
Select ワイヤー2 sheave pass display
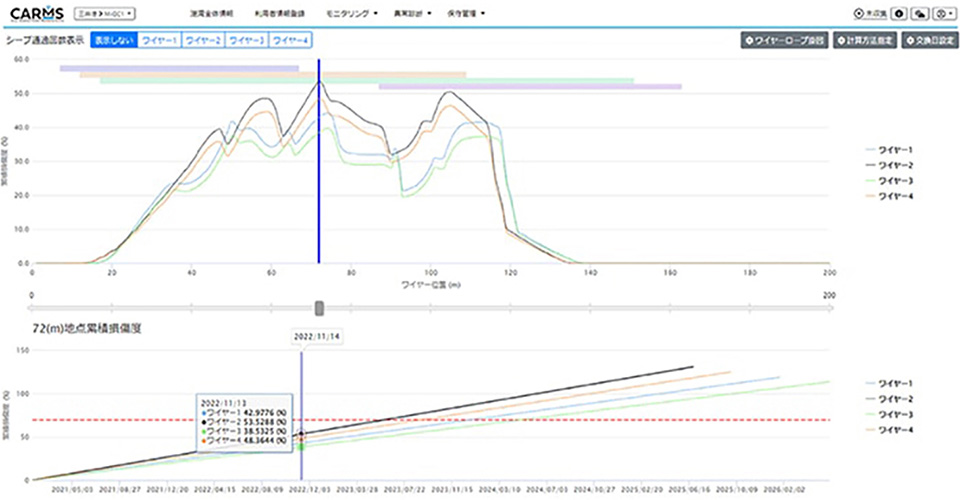203,40
